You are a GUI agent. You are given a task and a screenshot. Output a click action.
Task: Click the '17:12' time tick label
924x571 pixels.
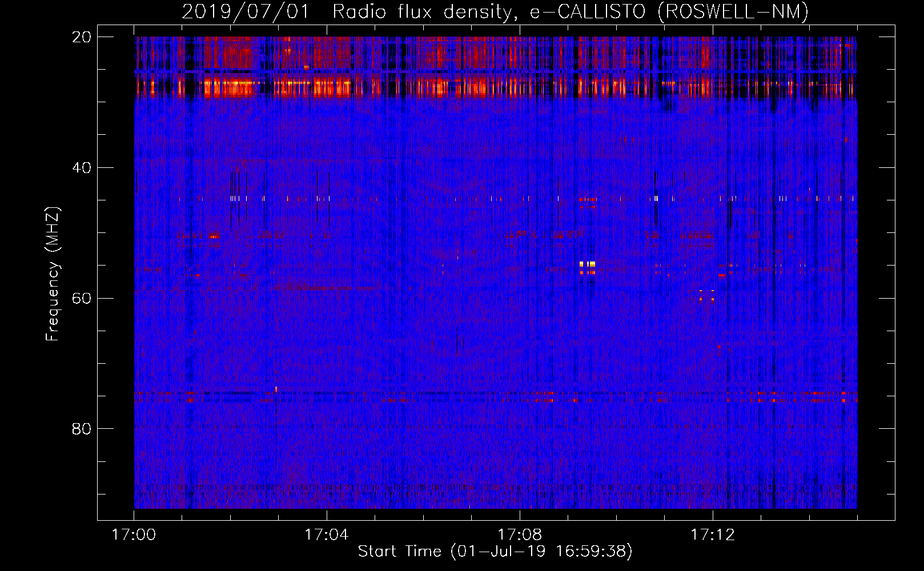[713, 535]
